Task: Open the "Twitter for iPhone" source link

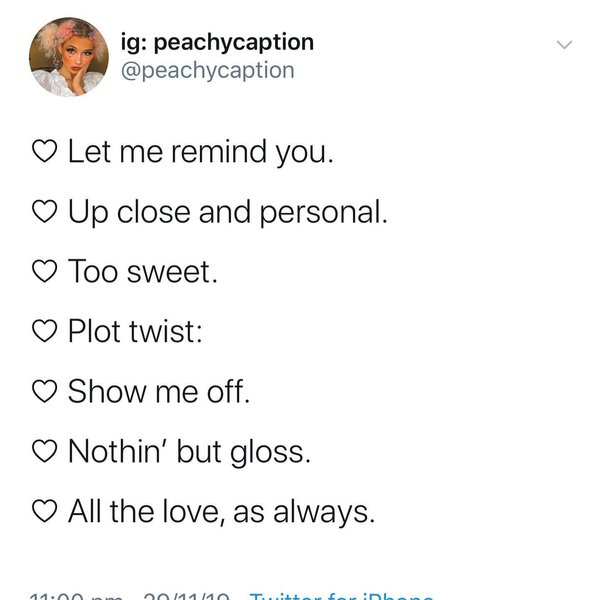Action: coord(341,596)
